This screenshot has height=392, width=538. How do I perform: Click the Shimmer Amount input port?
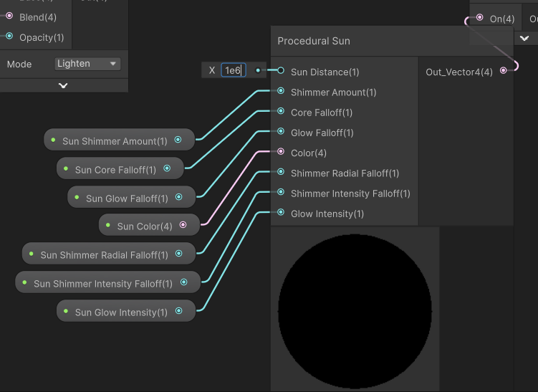coord(281,92)
